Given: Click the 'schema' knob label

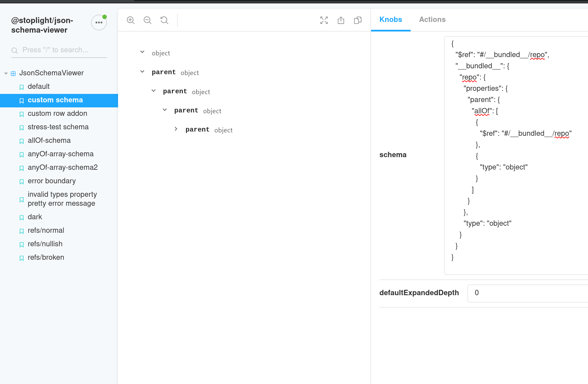Looking at the screenshot, I should coord(393,155).
